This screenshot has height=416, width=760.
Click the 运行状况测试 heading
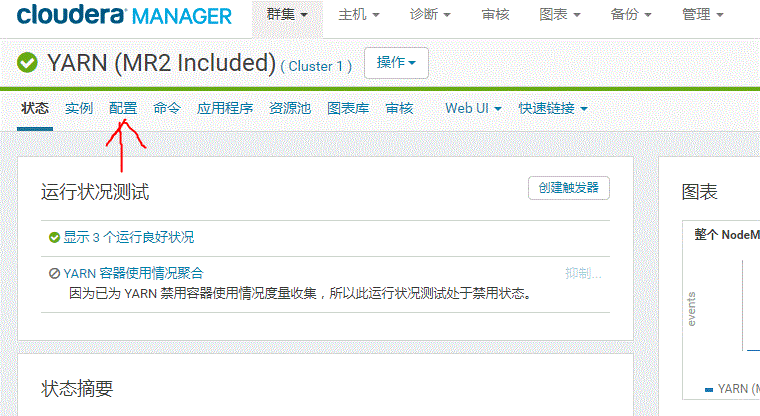[x=95, y=192]
